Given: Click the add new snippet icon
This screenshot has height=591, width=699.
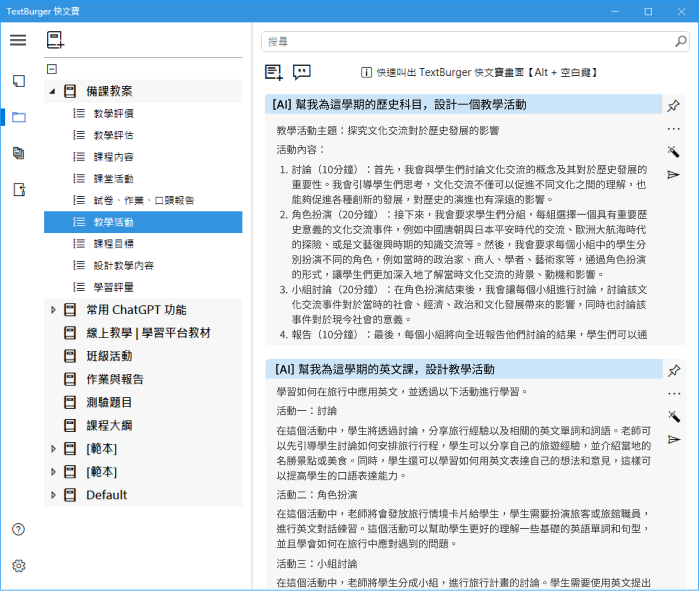Looking at the screenshot, I should 273,72.
